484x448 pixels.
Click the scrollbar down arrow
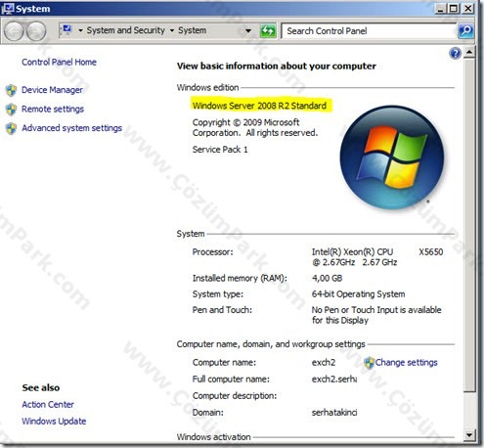point(469,434)
